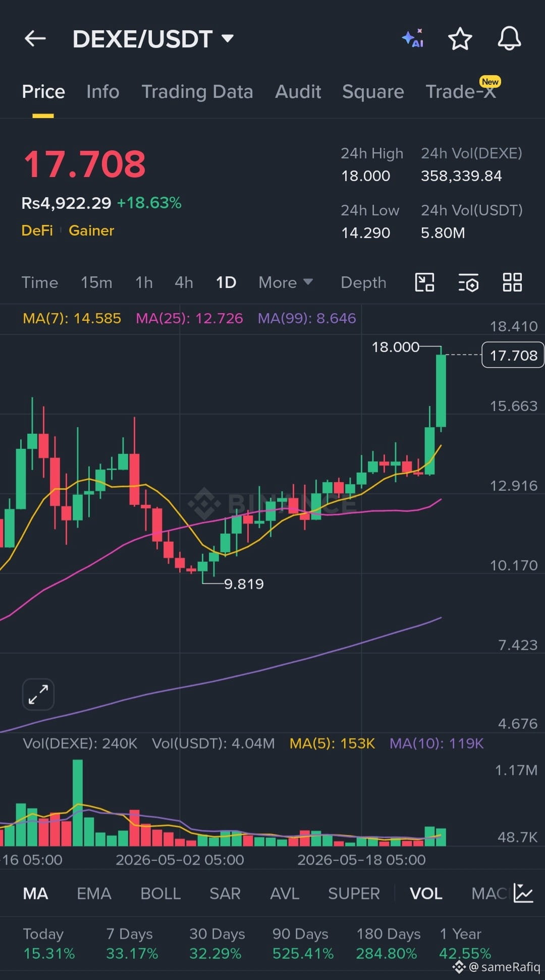Tap the MA(25): 12.726 legend

point(190,318)
